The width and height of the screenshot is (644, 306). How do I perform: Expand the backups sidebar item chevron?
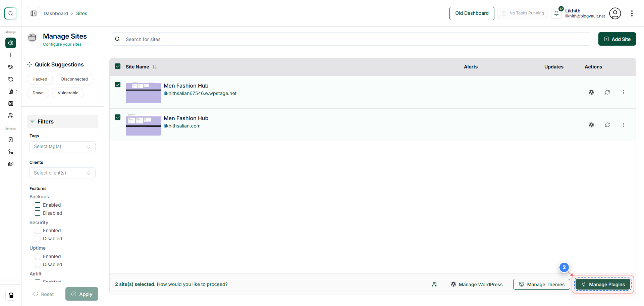[x=17, y=91]
